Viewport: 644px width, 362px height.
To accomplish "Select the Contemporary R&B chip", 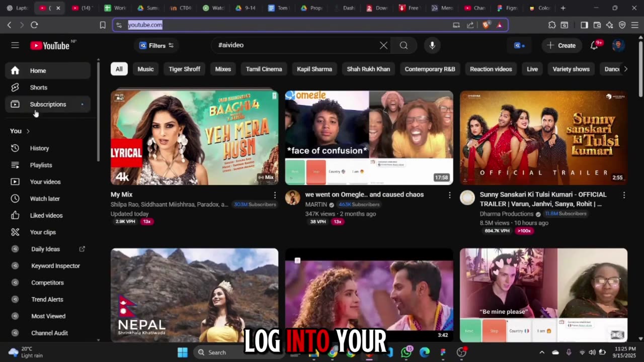I will pyautogui.click(x=430, y=69).
